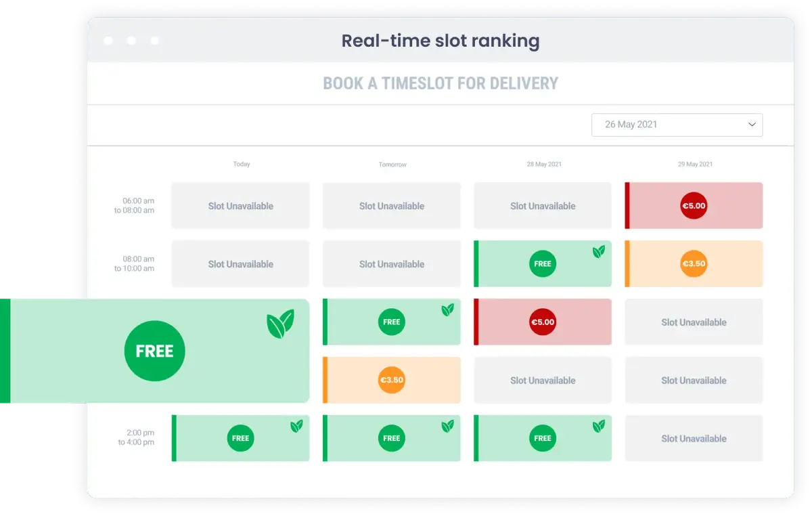The height and width of the screenshot is (516, 812).
Task: Book Today's FREE 2:00 pm to 4:00 pm slot
Action: [x=241, y=438]
